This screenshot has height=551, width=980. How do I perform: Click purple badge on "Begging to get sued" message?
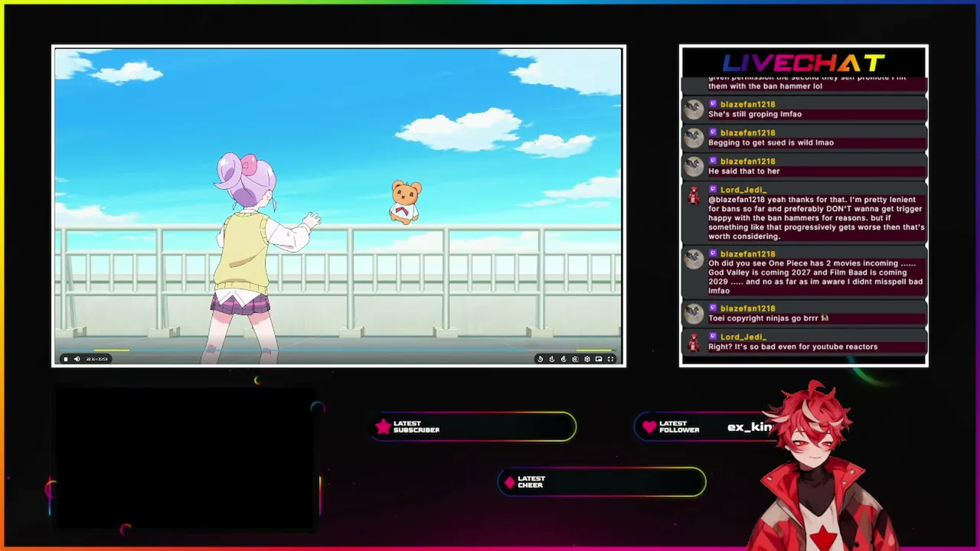pyautogui.click(x=713, y=132)
